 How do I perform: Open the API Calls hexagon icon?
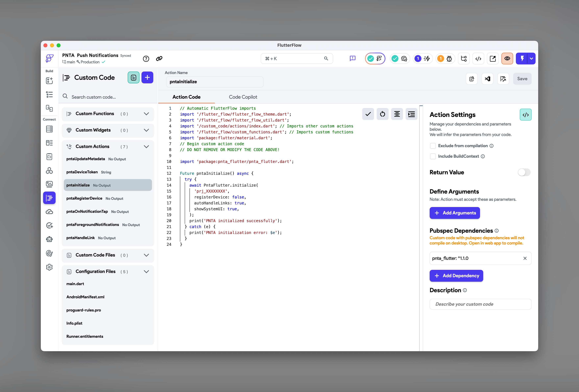point(49,171)
